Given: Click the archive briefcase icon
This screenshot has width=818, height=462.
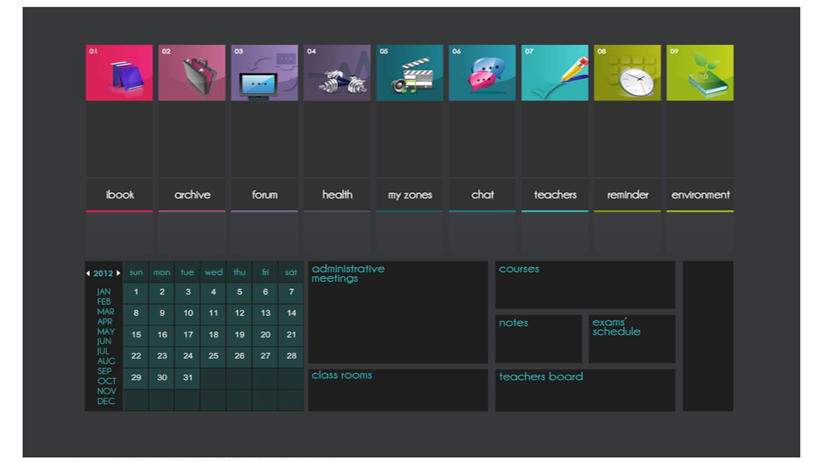Looking at the screenshot, I should 192,73.
